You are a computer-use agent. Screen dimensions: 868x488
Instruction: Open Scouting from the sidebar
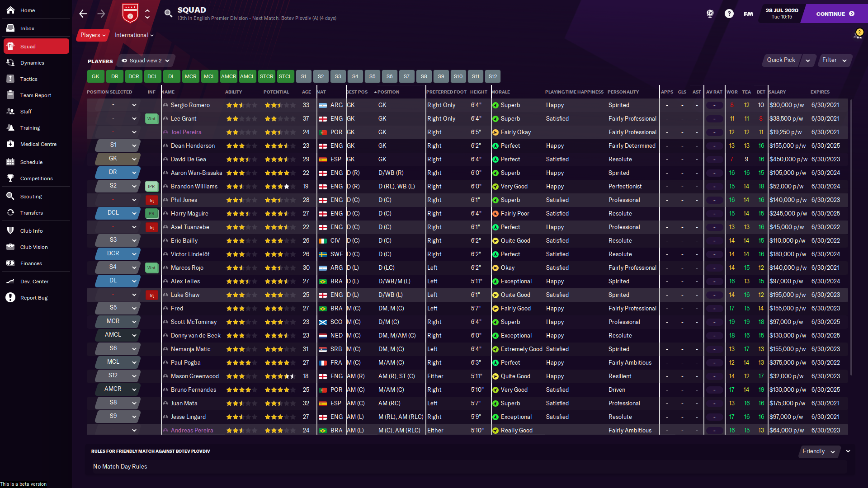(x=31, y=197)
